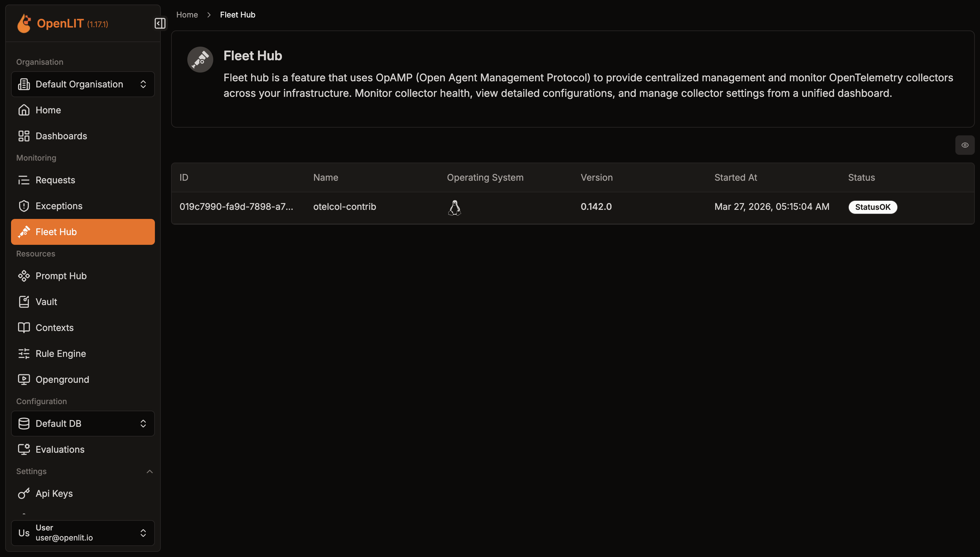Click the Operating System column header
The height and width of the screenshot is (557, 980).
point(485,177)
